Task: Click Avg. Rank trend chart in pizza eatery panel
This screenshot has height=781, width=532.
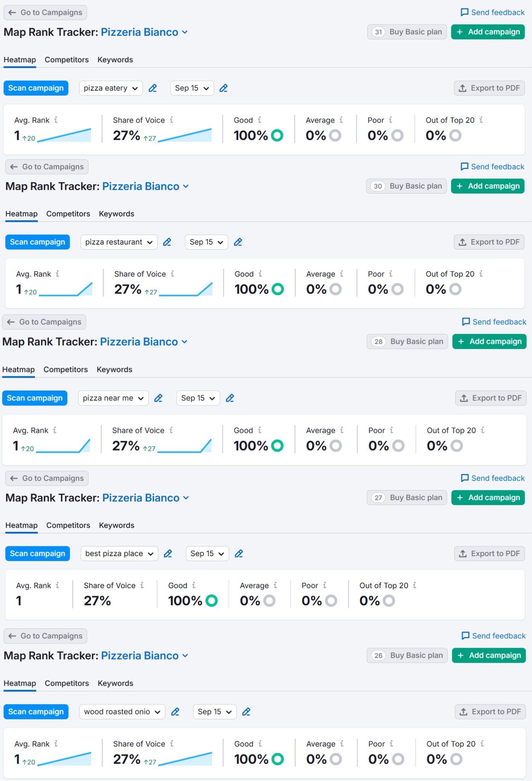Action: tap(64, 136)
